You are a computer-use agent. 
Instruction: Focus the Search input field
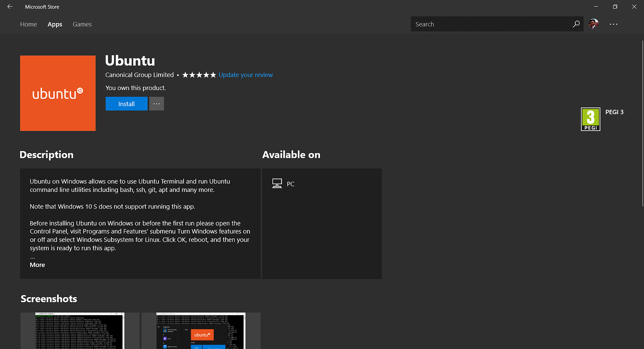[491, 24]
